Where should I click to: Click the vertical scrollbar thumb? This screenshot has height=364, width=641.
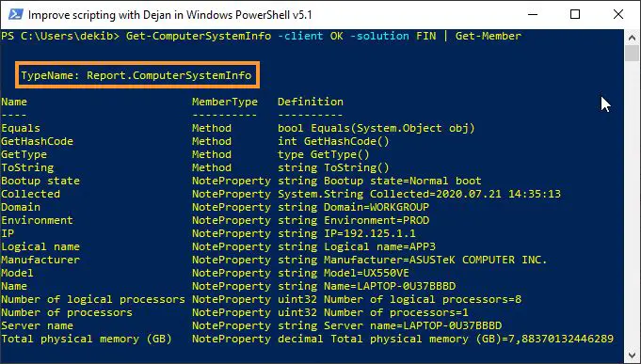click(x=632, y=53)
